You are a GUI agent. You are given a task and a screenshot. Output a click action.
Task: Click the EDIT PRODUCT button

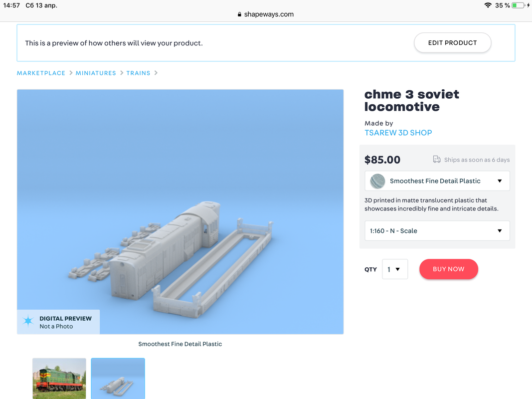pyautogui.click(x=452, y=43)
